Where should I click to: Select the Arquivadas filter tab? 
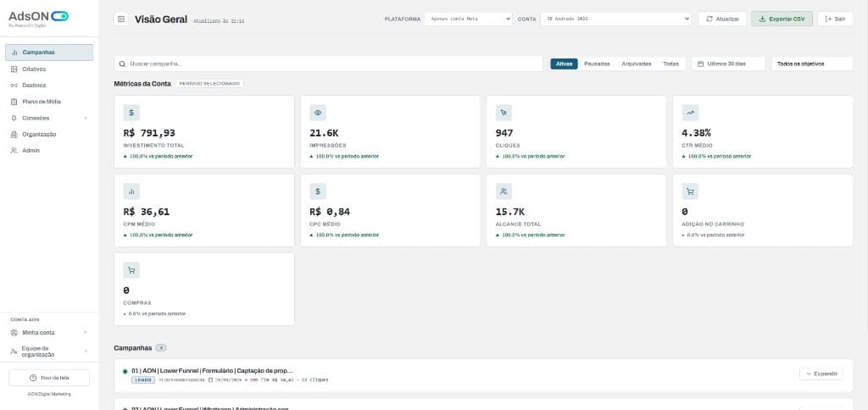coord(636,64)
